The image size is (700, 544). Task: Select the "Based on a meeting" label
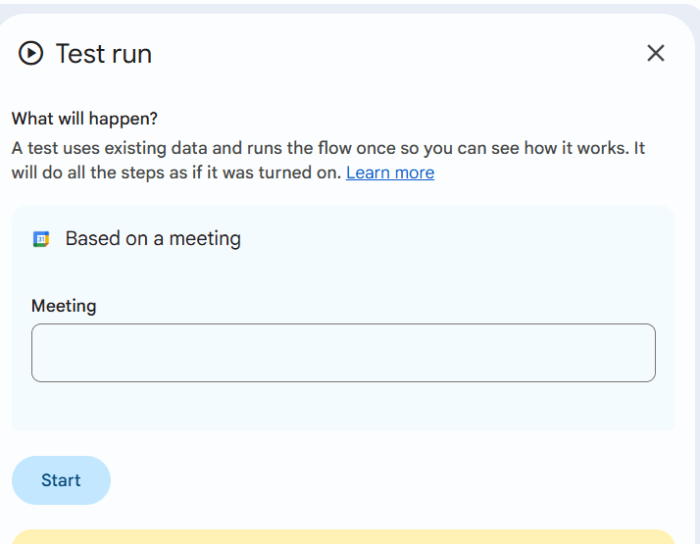click(x=153, y=239)
